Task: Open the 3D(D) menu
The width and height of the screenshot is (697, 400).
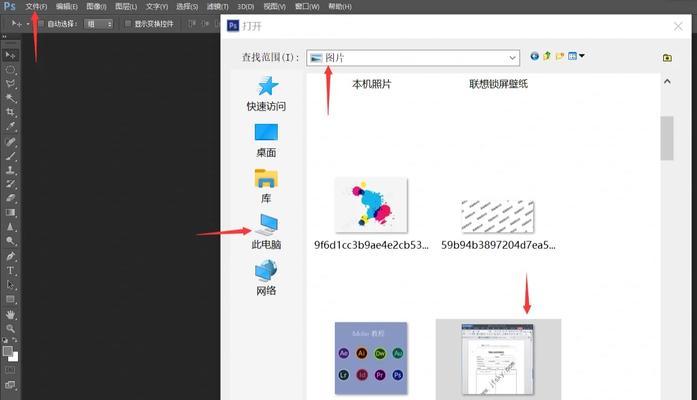Action: 245,7
